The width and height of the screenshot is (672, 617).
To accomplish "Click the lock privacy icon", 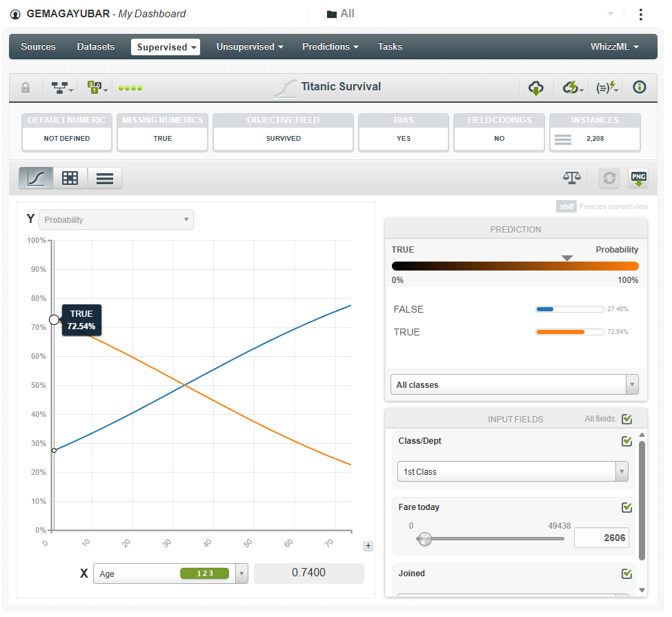I will [x=26, y=88].
